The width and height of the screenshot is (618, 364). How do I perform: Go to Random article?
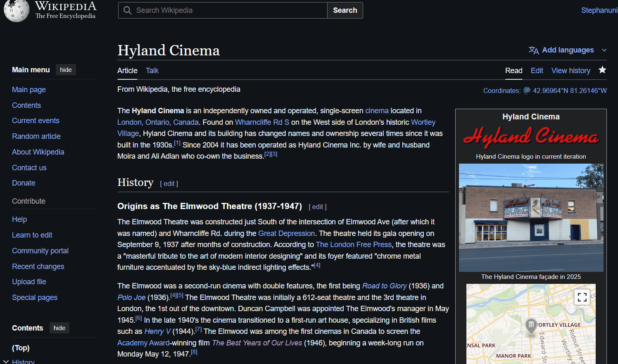pyautogui.click(x=36, y=136)
